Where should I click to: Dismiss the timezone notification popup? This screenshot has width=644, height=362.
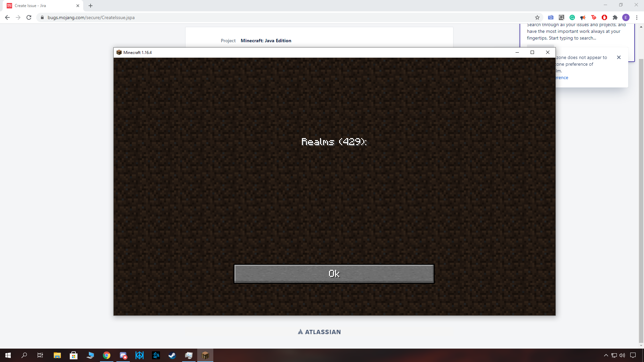click(619, 57)
